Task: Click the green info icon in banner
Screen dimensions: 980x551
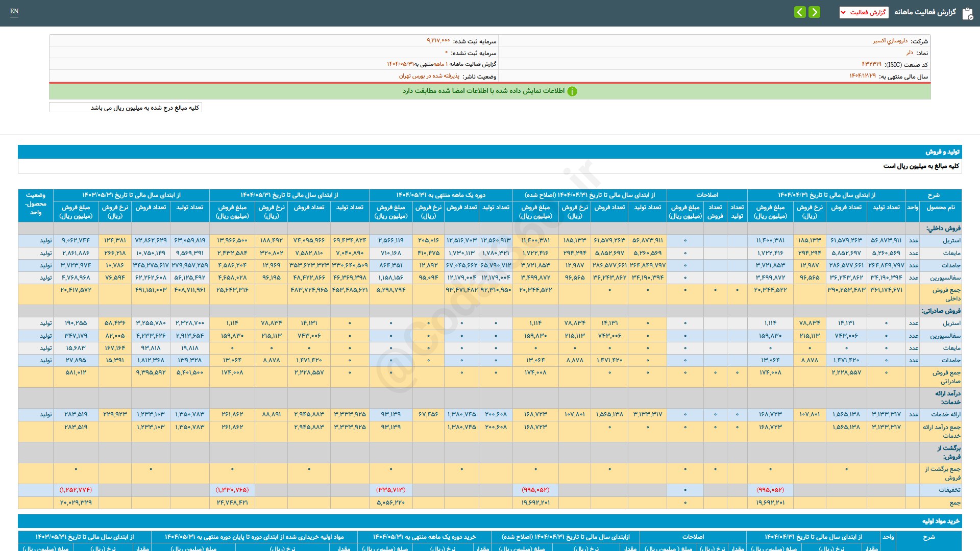Action: click(x=572, y=91)
